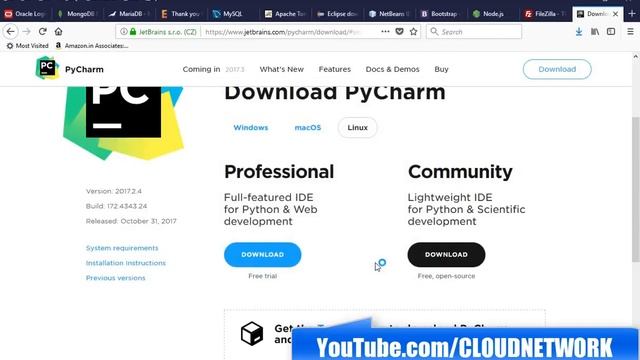Viewport: 640px width, 360px height.
Task: Click the green padlock security icon
Action: [x=133, y=31]
